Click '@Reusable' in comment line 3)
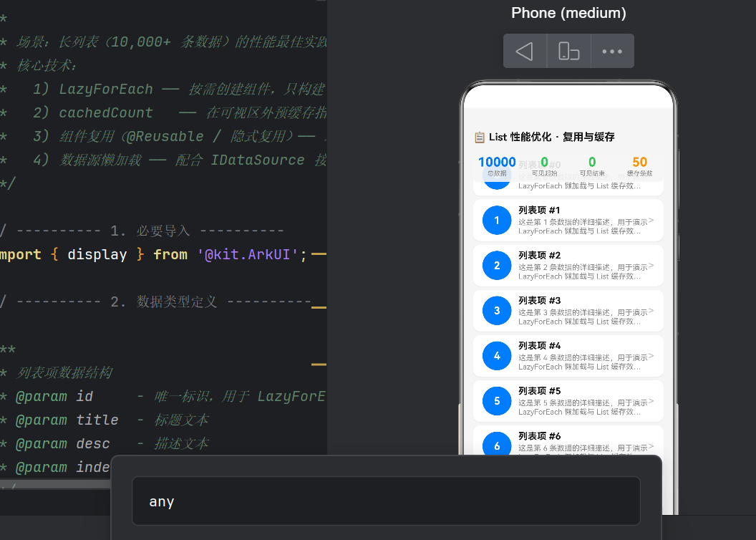Screen dimensions: 756x540 click(x=165, y=137)
